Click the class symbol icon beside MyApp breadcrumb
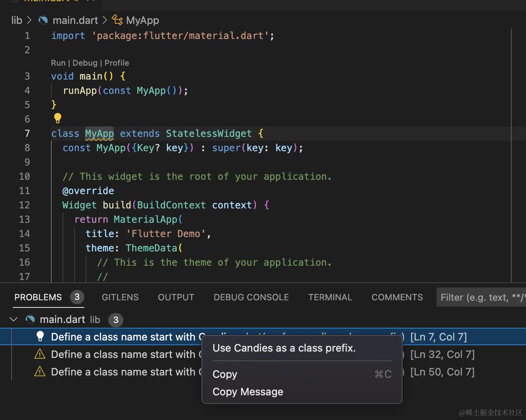This screenshot has height=420, width=526. point(117,20)
